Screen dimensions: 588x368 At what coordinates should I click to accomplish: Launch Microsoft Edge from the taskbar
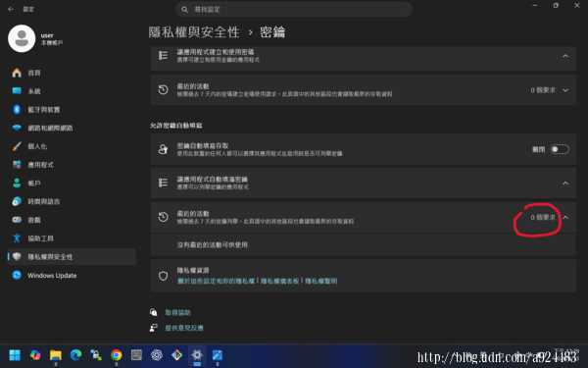[x=75, y=355]
